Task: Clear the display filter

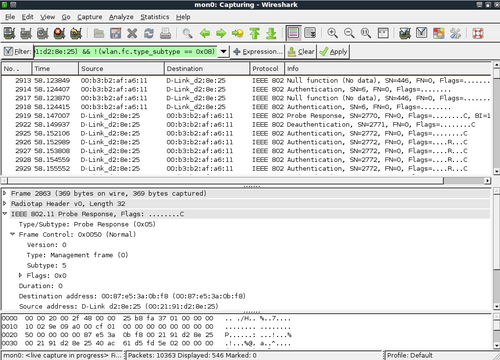Action: coord(301,52)
